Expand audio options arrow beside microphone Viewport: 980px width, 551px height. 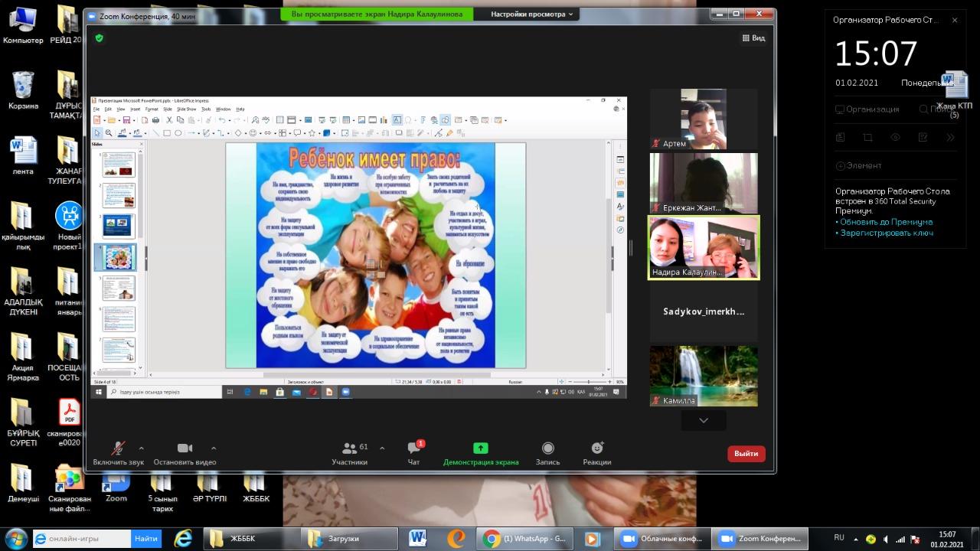[x=142, y=448]
